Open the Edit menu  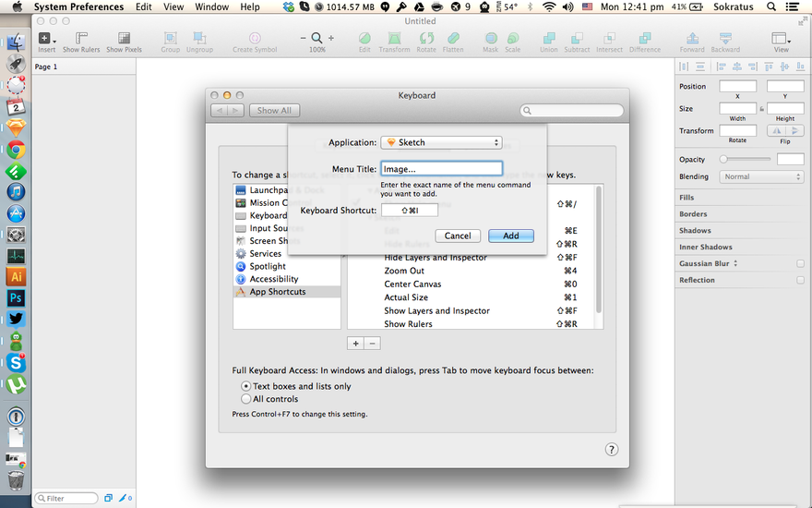pos(143,6)
